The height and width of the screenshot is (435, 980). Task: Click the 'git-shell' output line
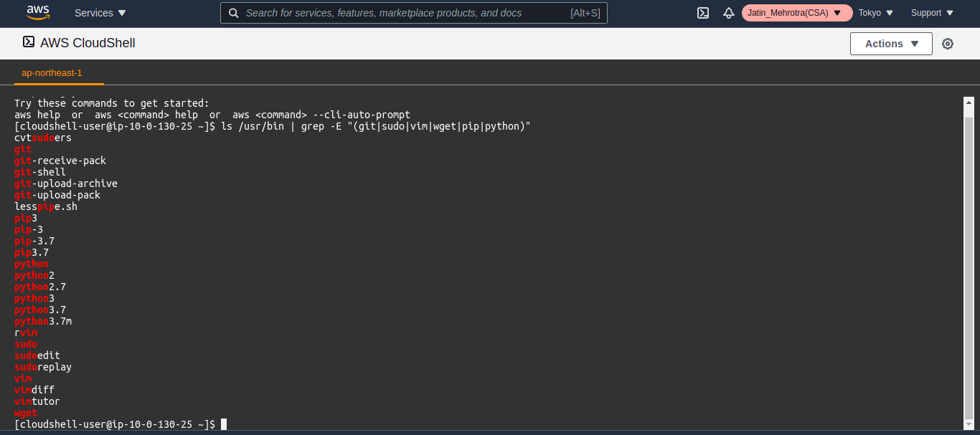tap(40, 172)
